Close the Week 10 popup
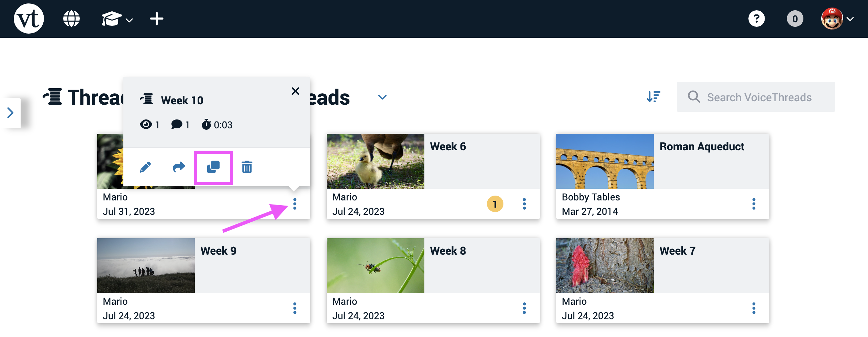The height and width of the screenshot is (337, 868). pos(295,91)
